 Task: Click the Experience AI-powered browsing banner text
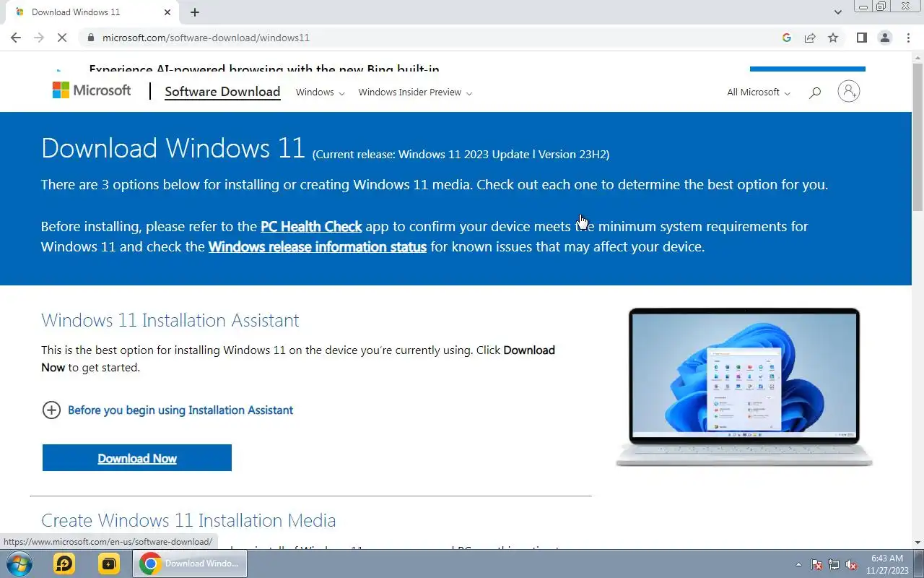click(264, 69)
